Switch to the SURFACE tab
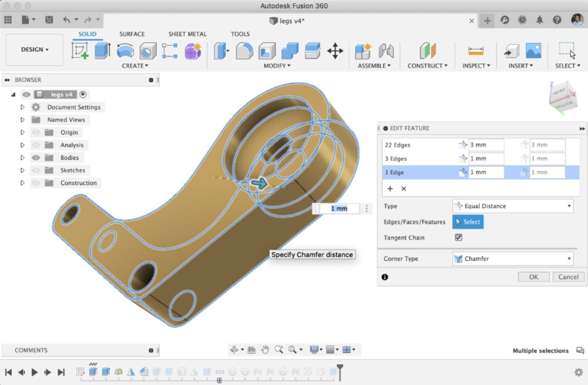This screenshot has width=588, height=385. tap(132, 34)
